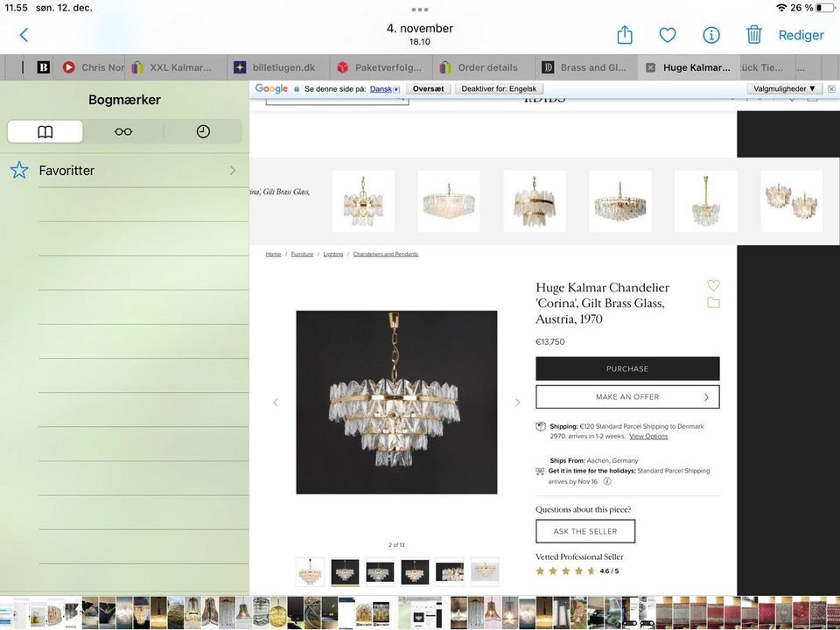Show the reading list glasses icon section
Viewport: 840px width, 630px height.
pyautogui.click(x=123, y=132)
